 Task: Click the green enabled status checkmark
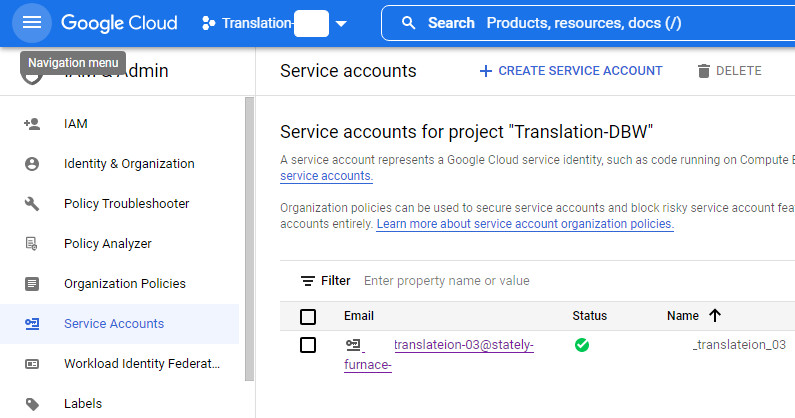pos(582,345)
